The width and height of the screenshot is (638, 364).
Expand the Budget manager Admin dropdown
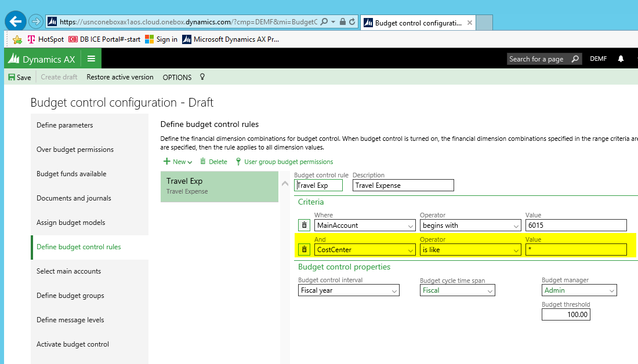click(612, 290)
